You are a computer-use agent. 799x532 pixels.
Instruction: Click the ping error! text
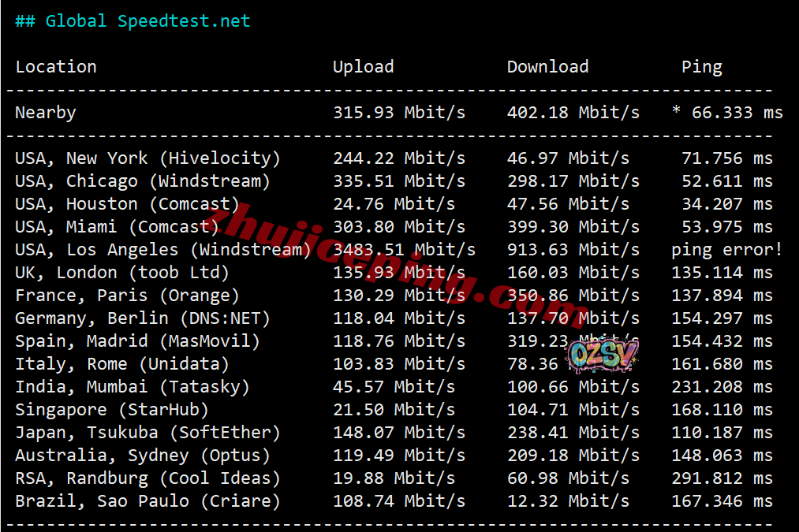pyautogui.click(x=726, y=250)
